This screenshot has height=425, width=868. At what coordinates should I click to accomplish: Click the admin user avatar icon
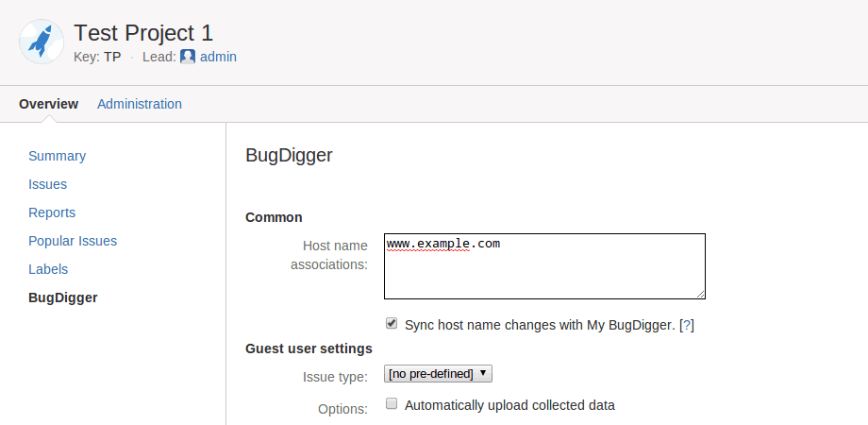(x=188, y=57)
